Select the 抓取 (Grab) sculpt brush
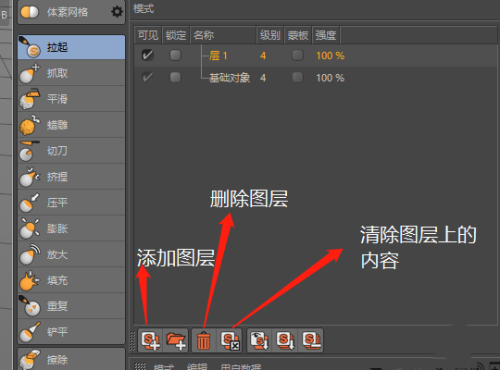 pyautogui.click(x=71, y=73)
